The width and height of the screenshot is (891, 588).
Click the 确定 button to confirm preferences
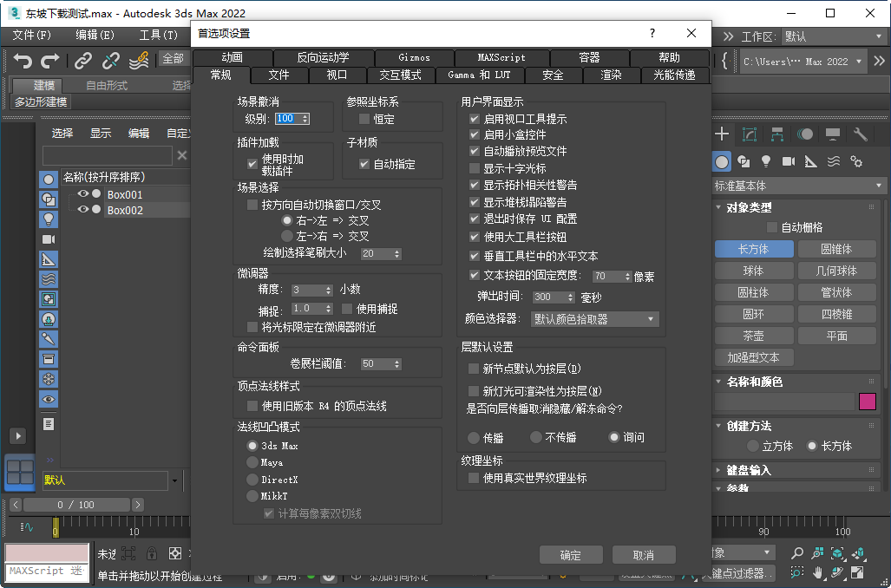pyautogui.click(x=571, y=555)
